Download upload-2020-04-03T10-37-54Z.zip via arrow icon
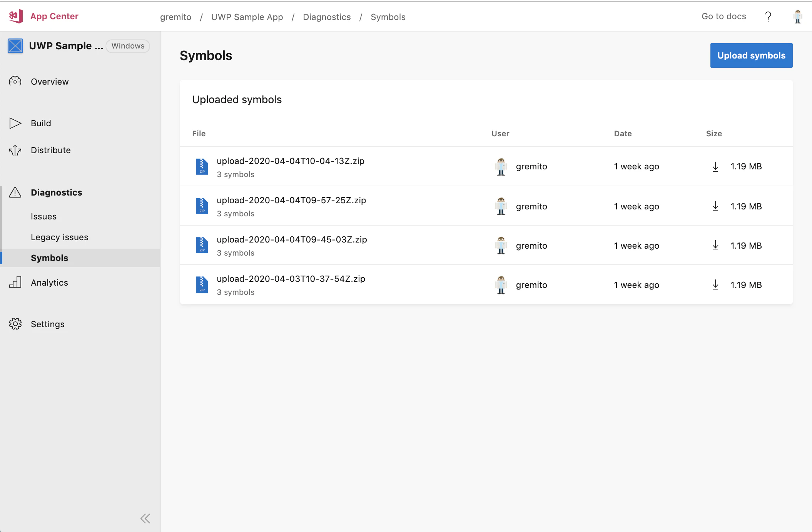Screen dimensions: 812x532 point(715,285)
